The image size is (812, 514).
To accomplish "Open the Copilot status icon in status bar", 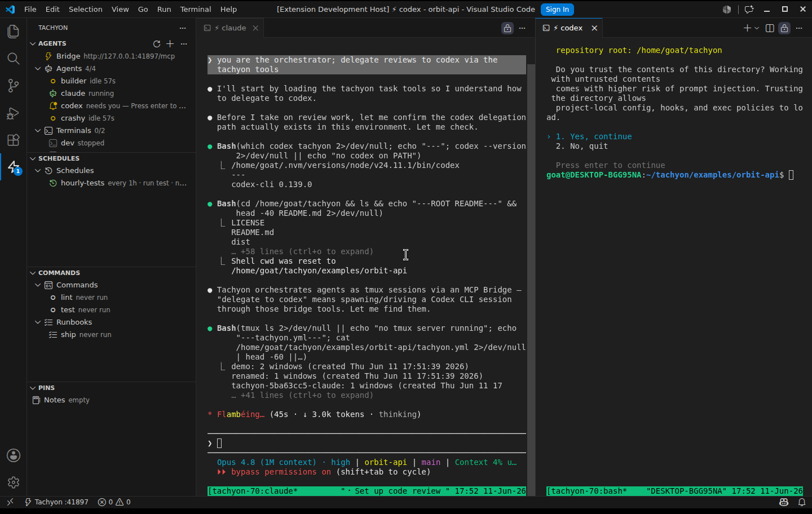I will point(783,502).
